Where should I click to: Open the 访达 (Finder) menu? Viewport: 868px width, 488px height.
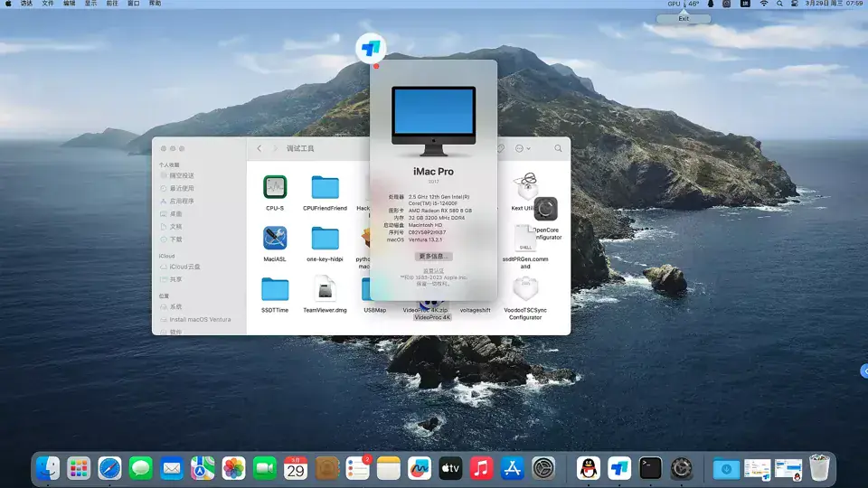tap(26, 4)
